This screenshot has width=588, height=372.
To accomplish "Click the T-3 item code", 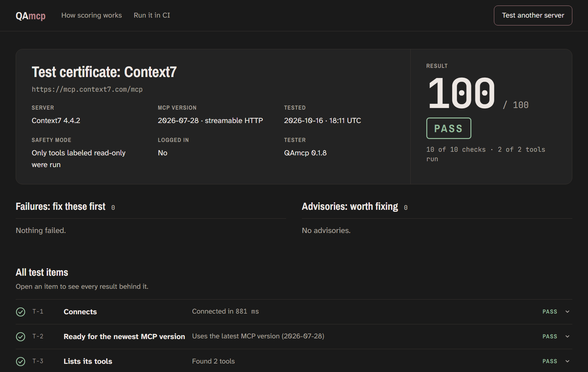I will click(x=38, y=361).
